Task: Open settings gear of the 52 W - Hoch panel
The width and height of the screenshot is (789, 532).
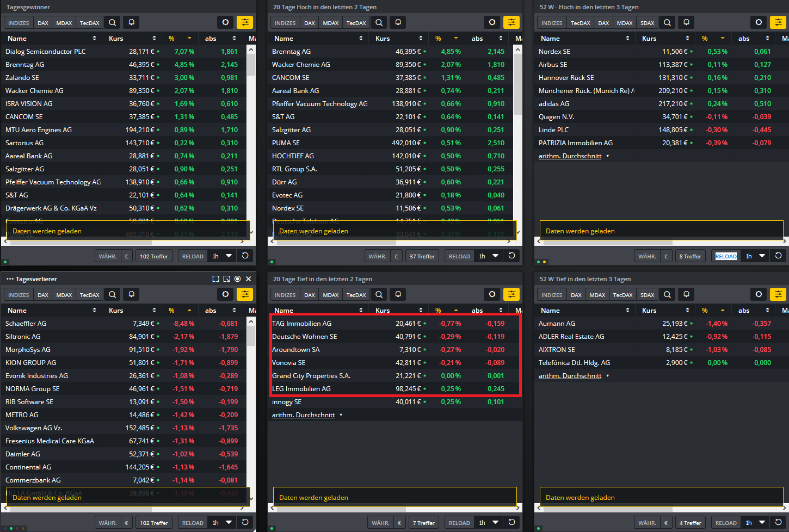Action: pyautogui.click(x=759, y=22)
